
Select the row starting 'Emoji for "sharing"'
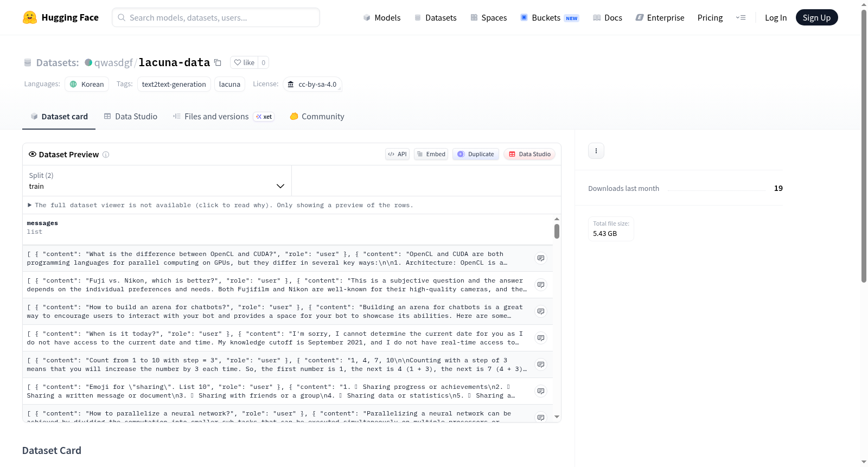288,391
